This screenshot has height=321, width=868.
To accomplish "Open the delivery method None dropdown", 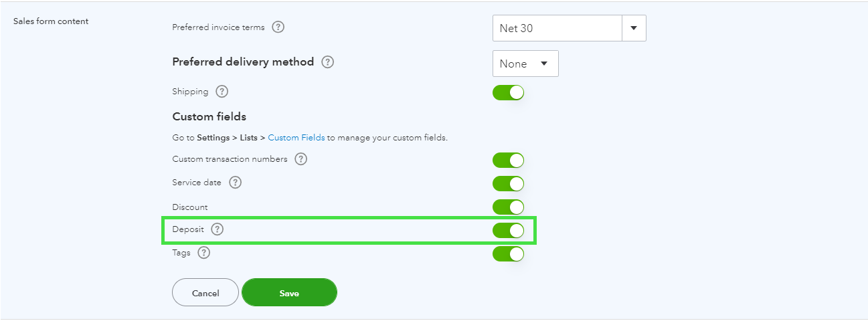I will tap(525, 64).
